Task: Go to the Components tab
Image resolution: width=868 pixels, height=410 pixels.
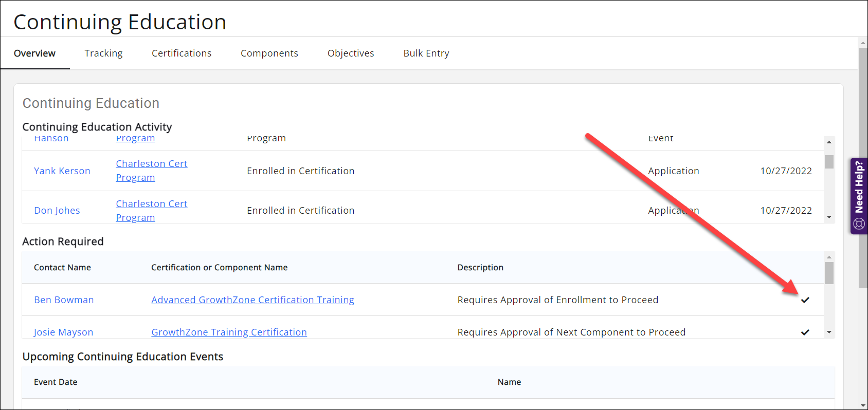Action: (x=269, y=53)
